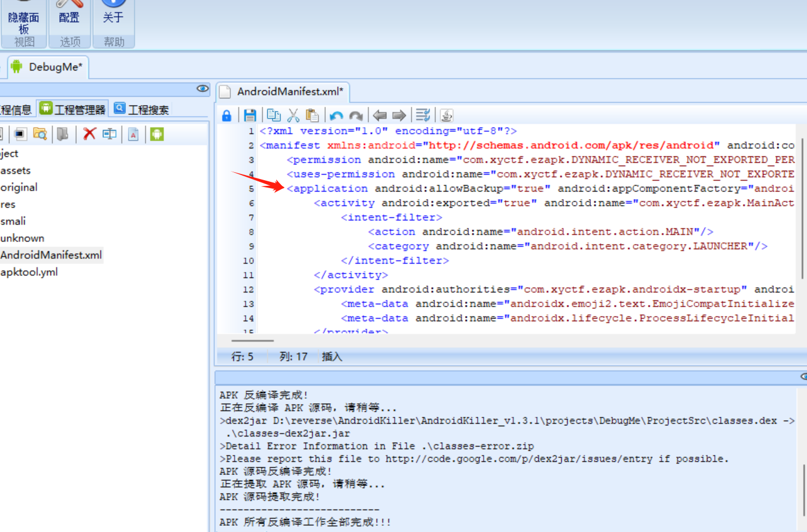Click the red X delete icon
The height and width of the screenshot is (532, 807).
(x=89, y=134)
